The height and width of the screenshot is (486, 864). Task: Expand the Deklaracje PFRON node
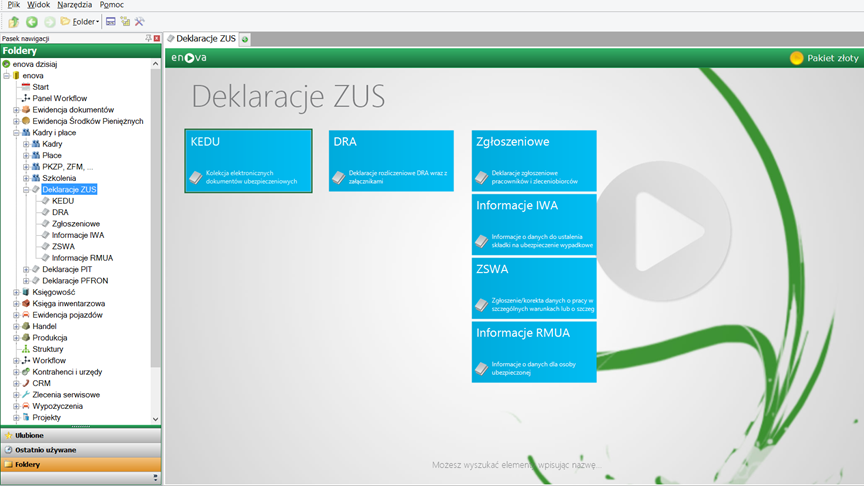tap(26, 281)
